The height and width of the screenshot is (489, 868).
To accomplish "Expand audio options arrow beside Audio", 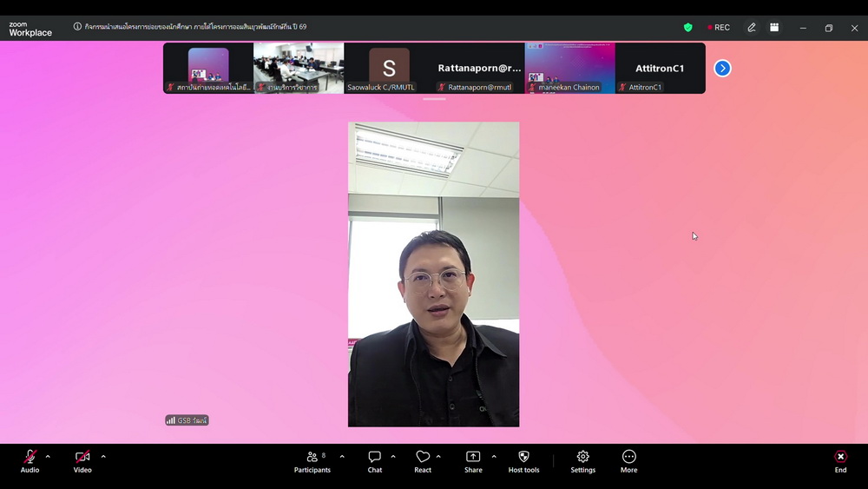I will pos(48,456).
